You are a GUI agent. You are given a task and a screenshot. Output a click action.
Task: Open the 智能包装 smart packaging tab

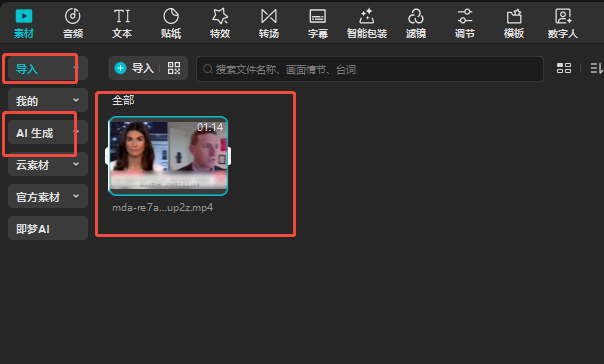(367, 23)
